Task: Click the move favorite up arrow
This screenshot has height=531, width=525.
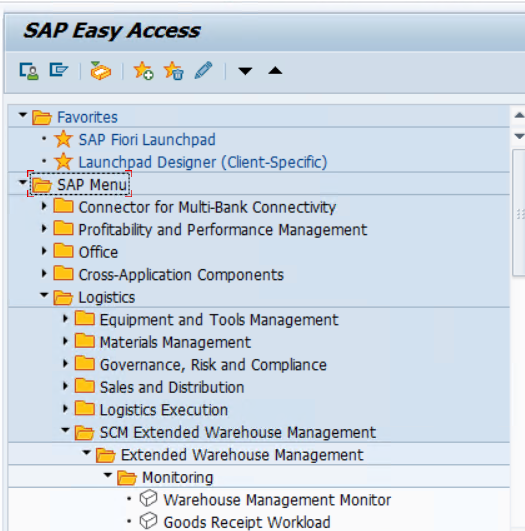Action: click(275, 70)
